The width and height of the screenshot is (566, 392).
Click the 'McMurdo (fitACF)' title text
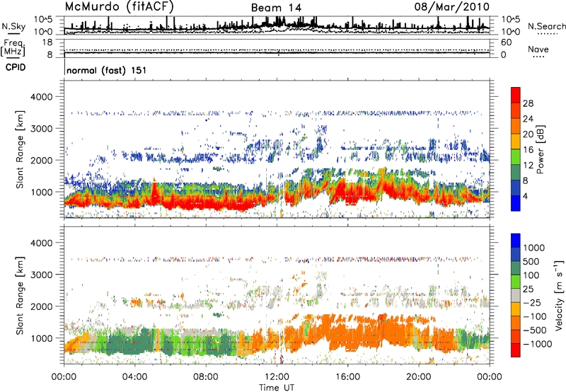click(119, 7)
